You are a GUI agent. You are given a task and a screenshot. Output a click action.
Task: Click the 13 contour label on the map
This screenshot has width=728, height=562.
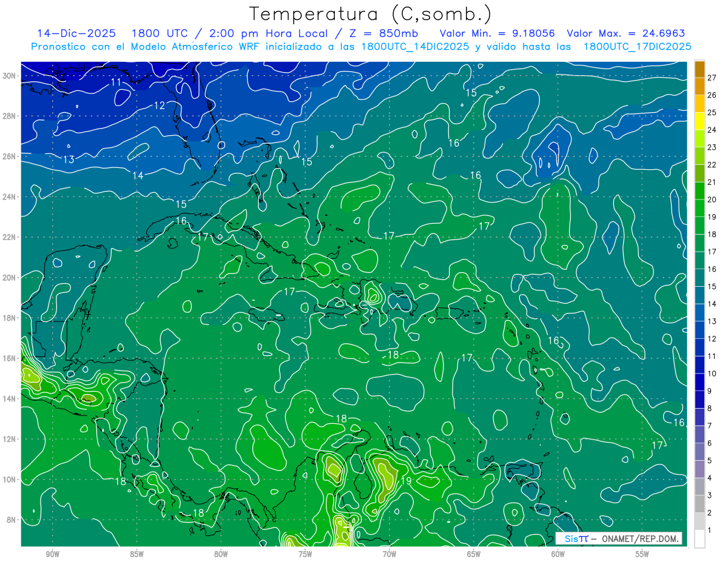(69, 159)
